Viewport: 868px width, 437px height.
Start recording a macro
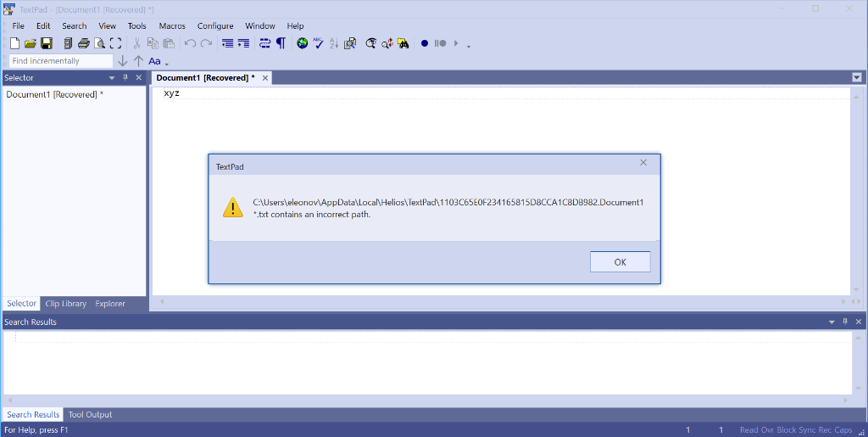pyautogui.click(x=425, y=43)
